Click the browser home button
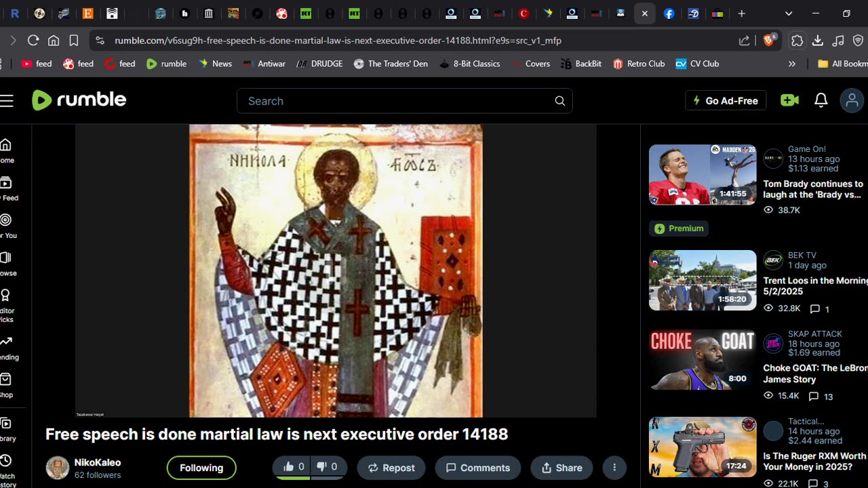The image size is (868, 488). tap(54, 41)
